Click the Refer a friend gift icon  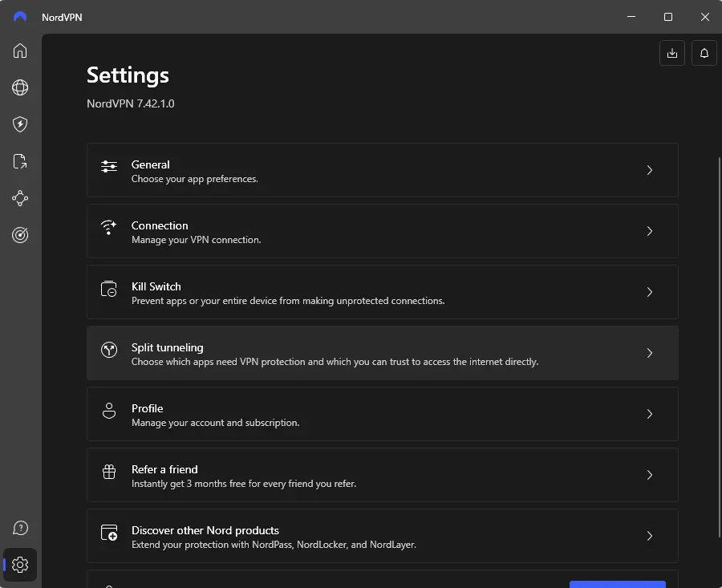109,472
